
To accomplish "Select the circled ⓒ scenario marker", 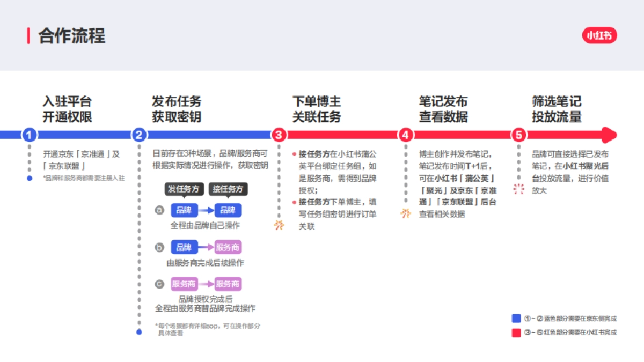I will [x=158, y=284].
